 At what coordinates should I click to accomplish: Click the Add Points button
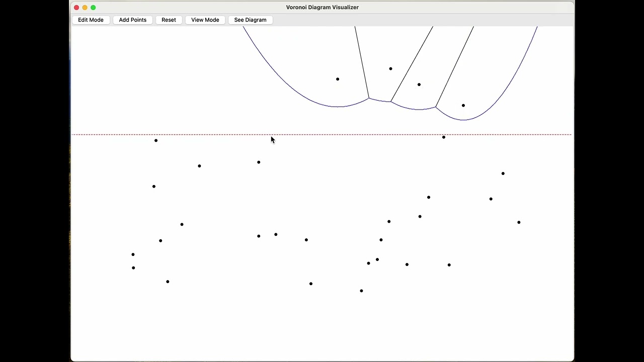[x=132, y=20]
